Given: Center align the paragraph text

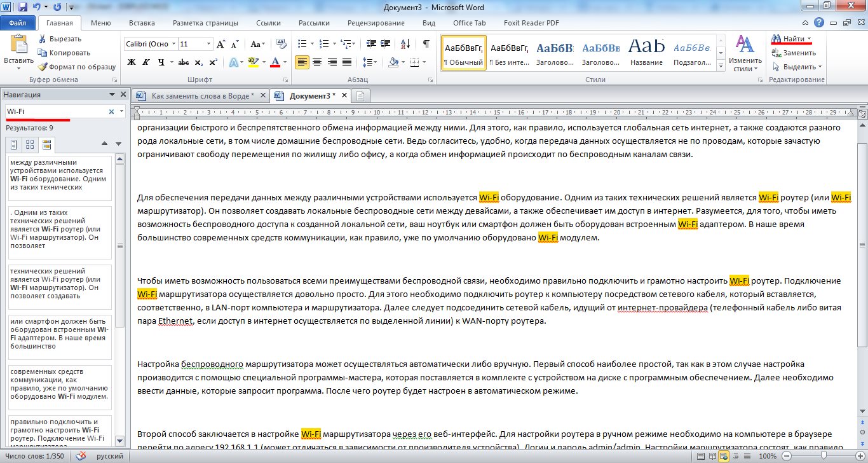Looking at the screenshot, I should click(316, 62).
